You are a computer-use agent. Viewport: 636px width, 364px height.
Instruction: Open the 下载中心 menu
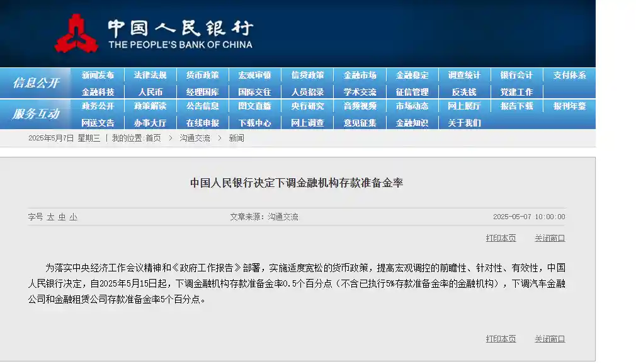254,122
